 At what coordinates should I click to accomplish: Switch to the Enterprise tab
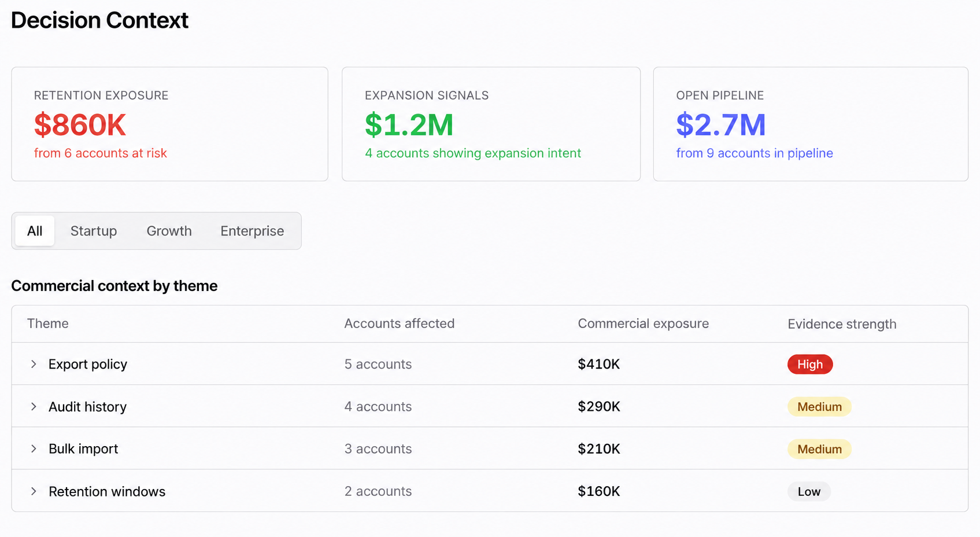point(252,231)
